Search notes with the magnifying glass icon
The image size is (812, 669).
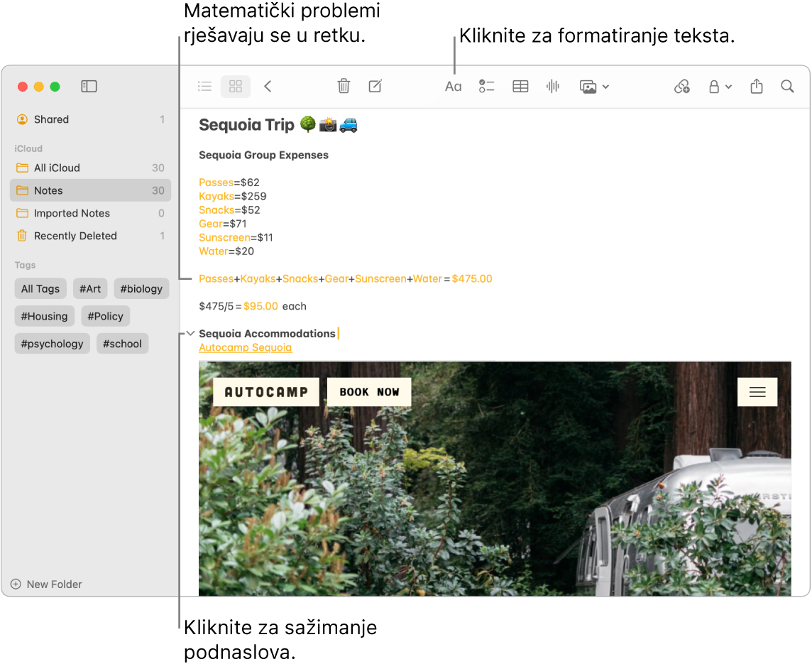pyautogui.click(x=787, y=86)
